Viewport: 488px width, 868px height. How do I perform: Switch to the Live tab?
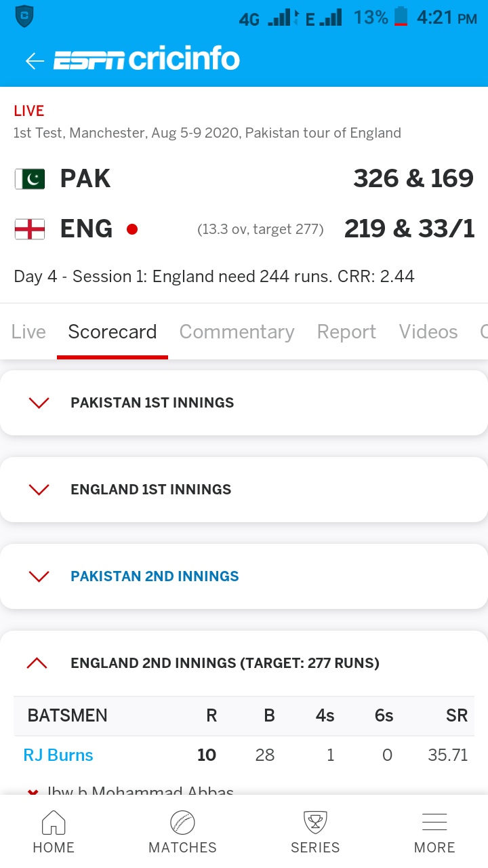(x=28, y=332)
